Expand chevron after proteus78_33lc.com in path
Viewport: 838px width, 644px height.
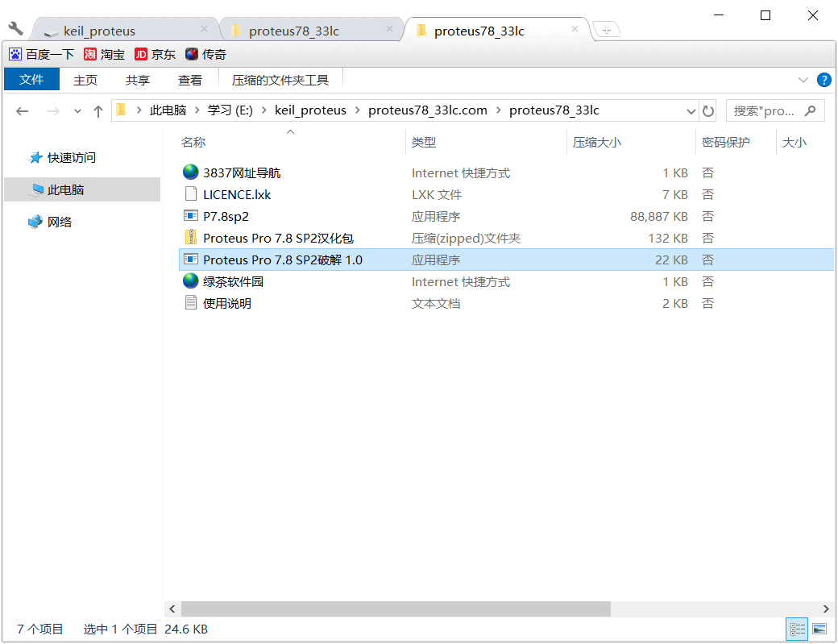pos(499,110)
